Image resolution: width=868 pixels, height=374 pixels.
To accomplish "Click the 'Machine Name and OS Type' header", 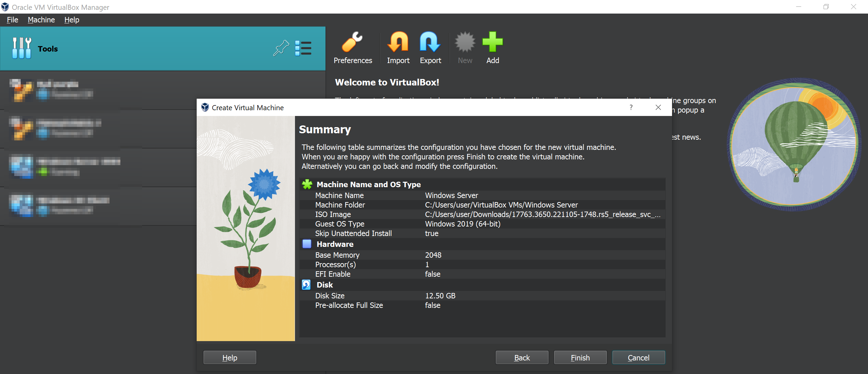I will (x=369, y=184).
